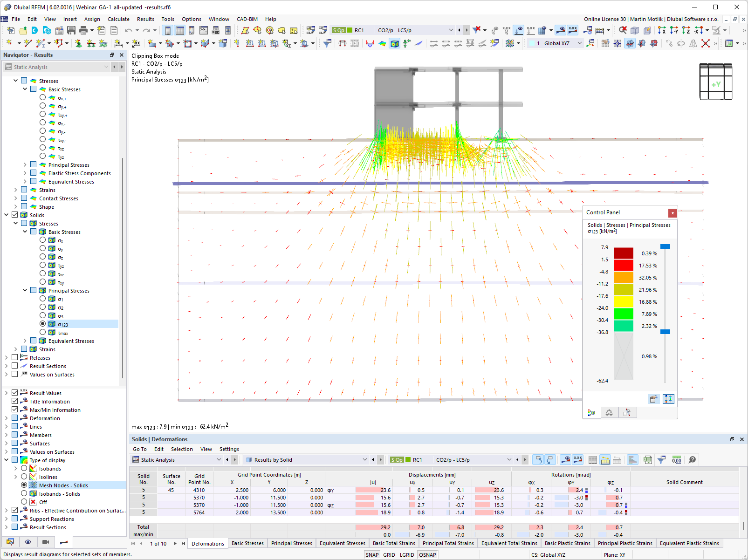Switch to the Principal Stresses table tab
Screen dimensions: 748x560
(292, 543)
